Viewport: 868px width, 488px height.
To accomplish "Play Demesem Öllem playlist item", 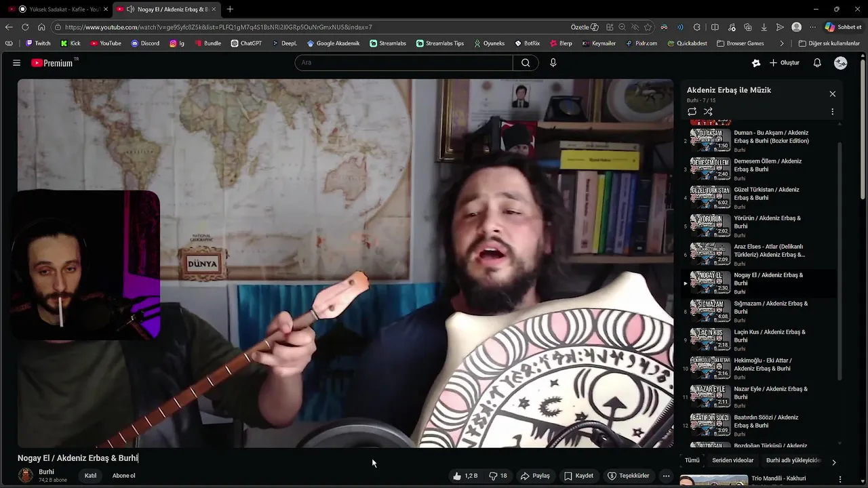I will click(x=758, y=169).
